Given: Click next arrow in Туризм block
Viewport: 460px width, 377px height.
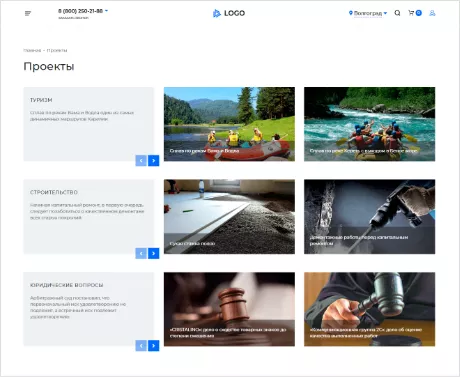Looking at the screenshot, I should [153, 161].
